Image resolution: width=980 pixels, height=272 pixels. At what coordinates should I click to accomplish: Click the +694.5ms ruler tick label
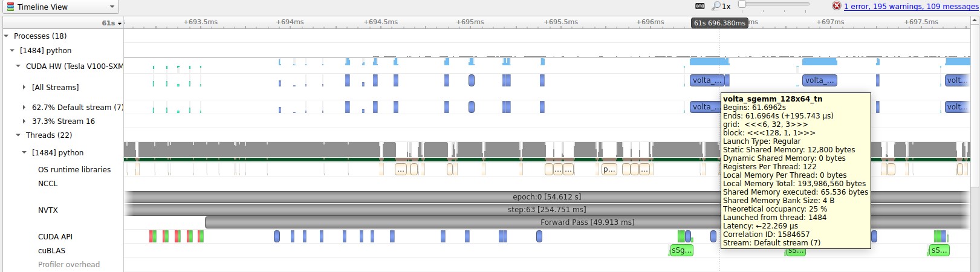pyautogui.click(x=381, y=22)
